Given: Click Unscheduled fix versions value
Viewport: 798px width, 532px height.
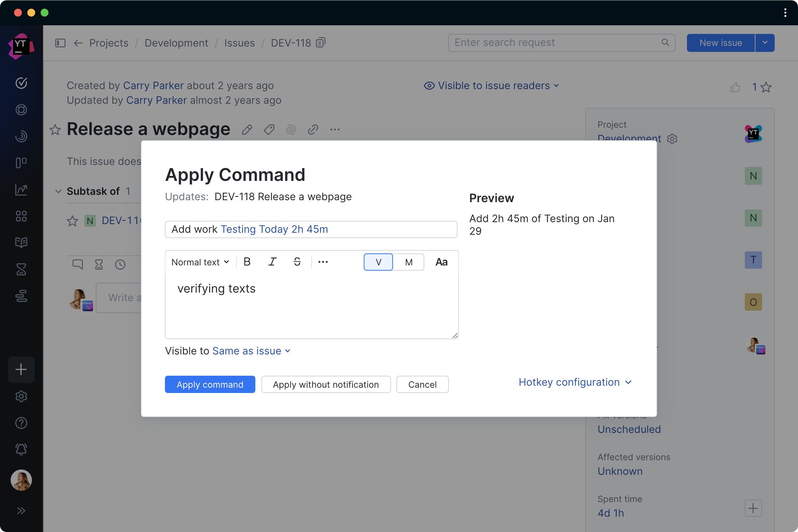Looking at the screenshot, I should (629, 430).
